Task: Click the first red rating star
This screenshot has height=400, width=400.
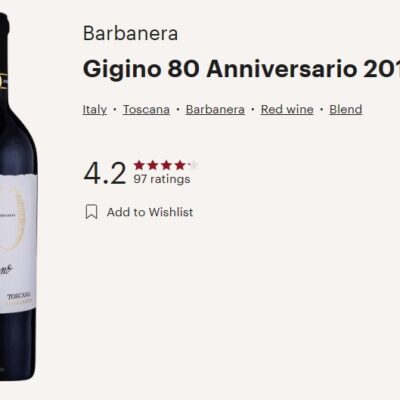Action: [x=139, y=165]
